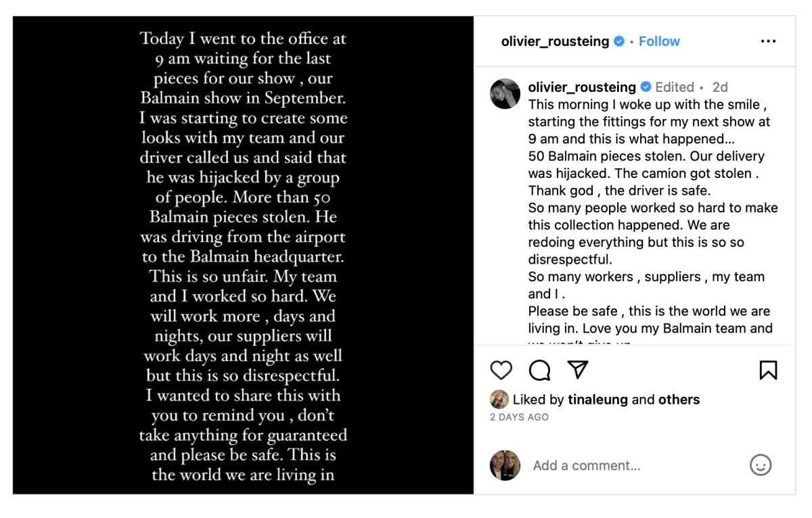Open the three-dot more options menu
Viewport: 812px width, 518px height.
[768, 41]
